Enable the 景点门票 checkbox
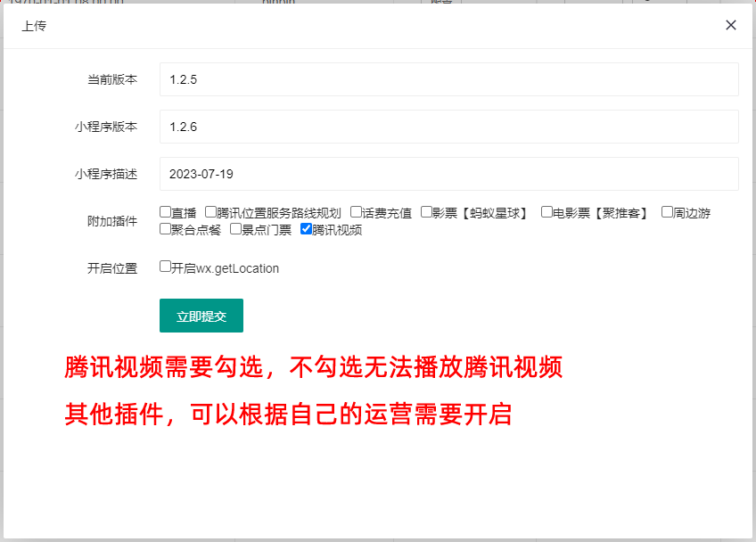This screenshot has width=756, height=542. pos(235,228)
